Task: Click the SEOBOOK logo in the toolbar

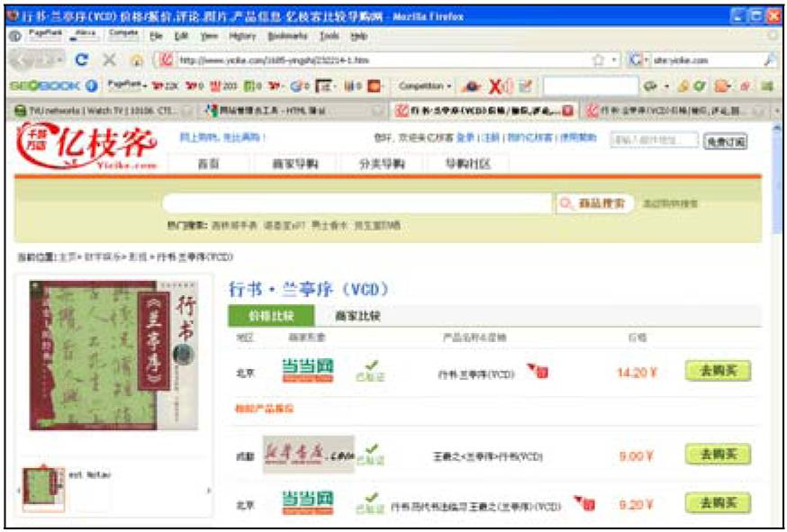Action: [x=45, y=86]
